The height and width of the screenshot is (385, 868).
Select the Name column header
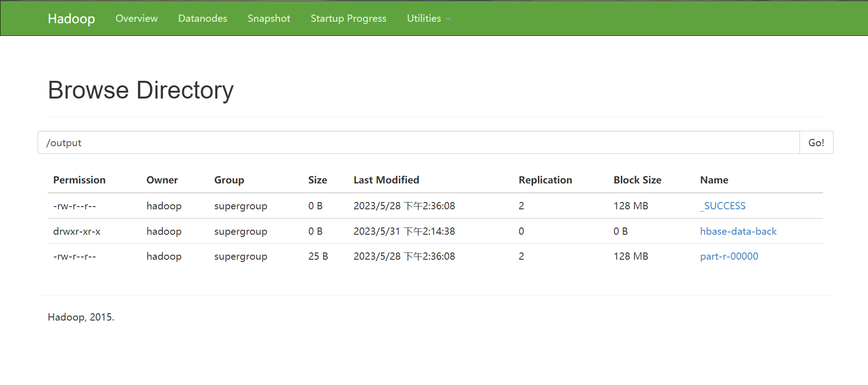point(714,180)
